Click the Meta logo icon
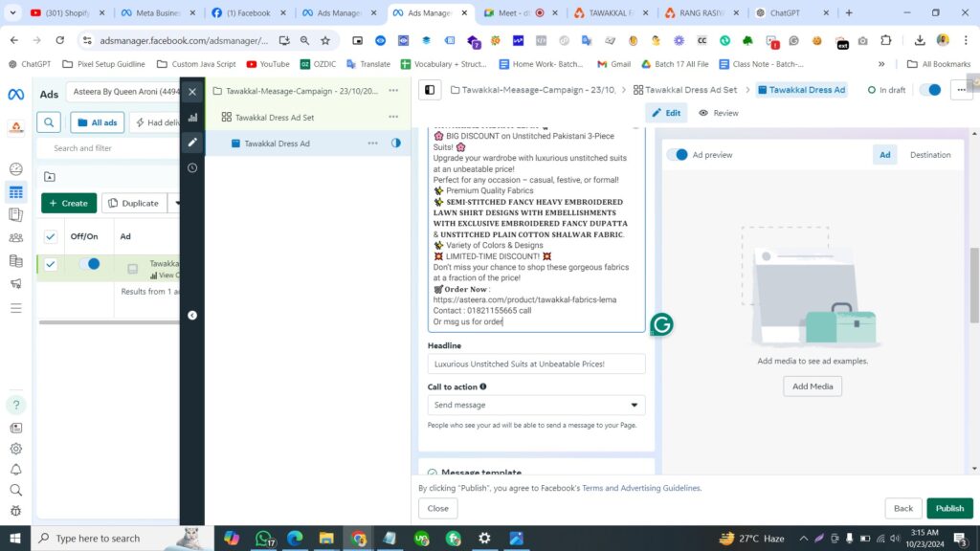The width and height of the screenshot is (980, 551). tap(15, 95)
